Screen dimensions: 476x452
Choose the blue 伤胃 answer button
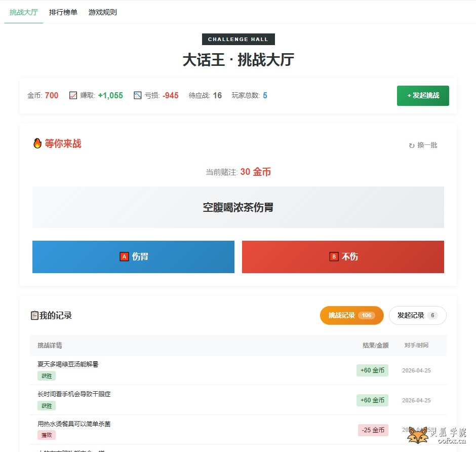(133, 257)
